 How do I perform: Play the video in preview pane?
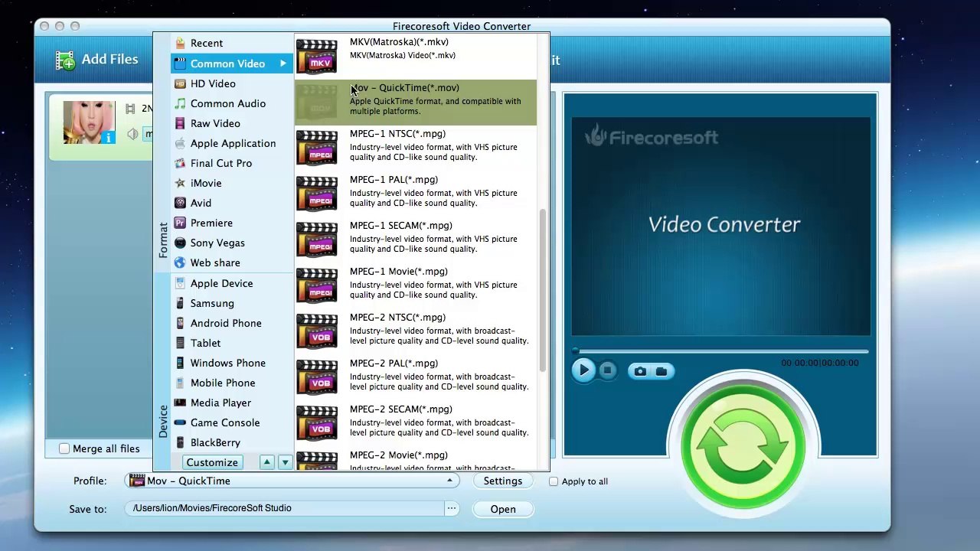pyautogui.click(x=583, y=370)
